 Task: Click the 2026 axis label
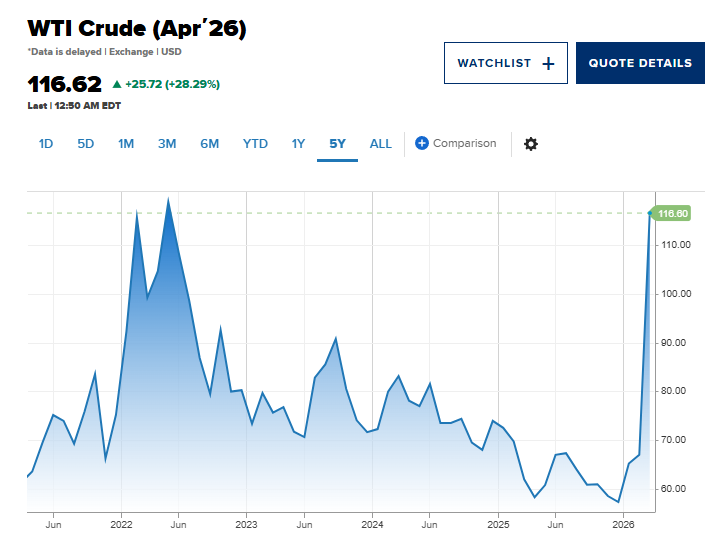pos(623,524)
